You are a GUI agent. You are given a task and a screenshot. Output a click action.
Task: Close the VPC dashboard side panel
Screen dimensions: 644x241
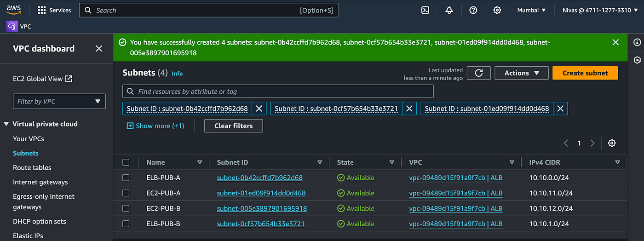click(99, 49)
